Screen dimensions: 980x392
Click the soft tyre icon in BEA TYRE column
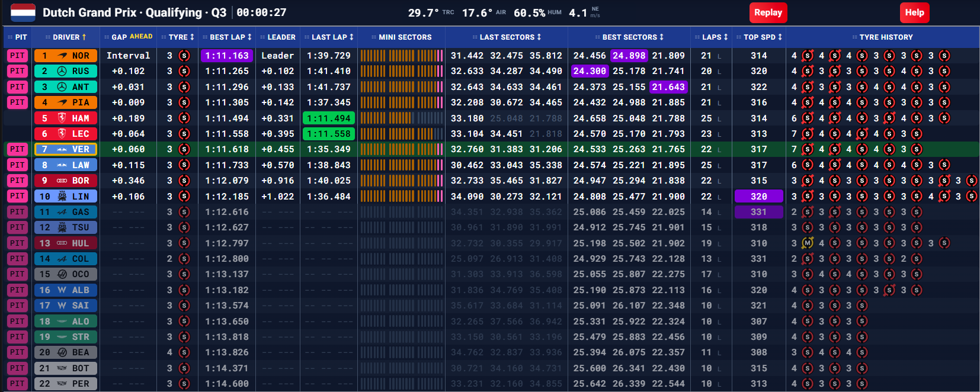coord(184,352)
